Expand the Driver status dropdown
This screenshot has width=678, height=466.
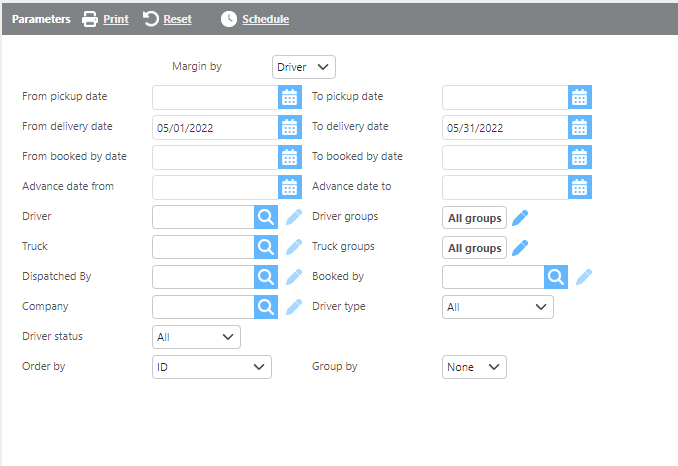(196, 337)
